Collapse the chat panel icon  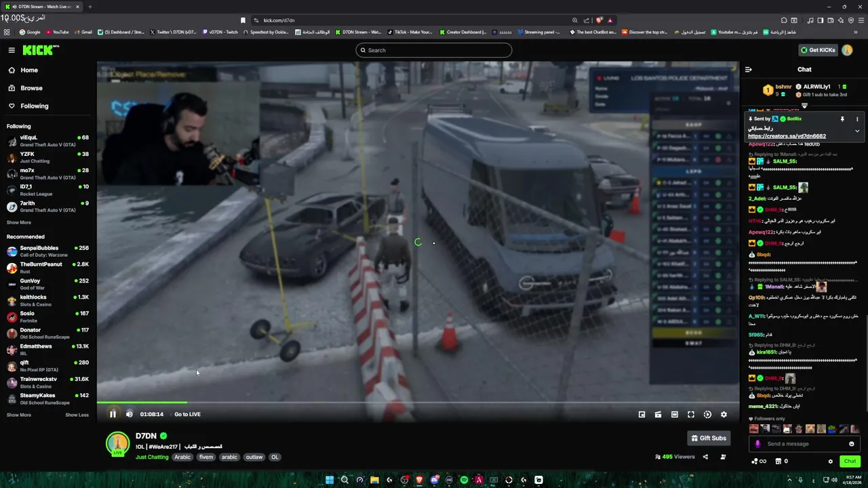pyautogui.click(x=749, y=69)
